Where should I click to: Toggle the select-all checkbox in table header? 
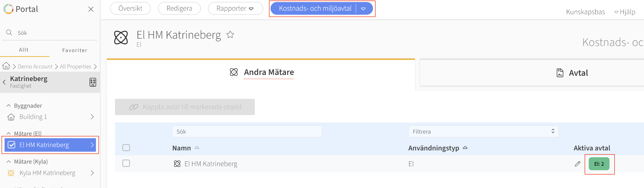tap(126, 148)
